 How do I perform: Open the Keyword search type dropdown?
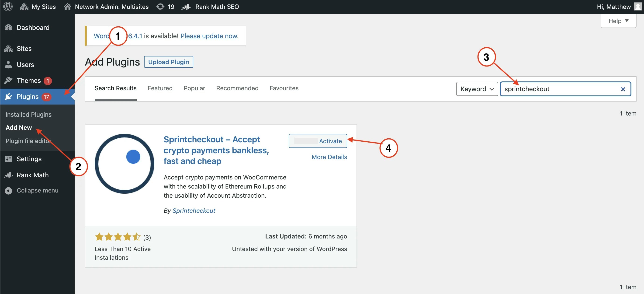click(477, 89)
